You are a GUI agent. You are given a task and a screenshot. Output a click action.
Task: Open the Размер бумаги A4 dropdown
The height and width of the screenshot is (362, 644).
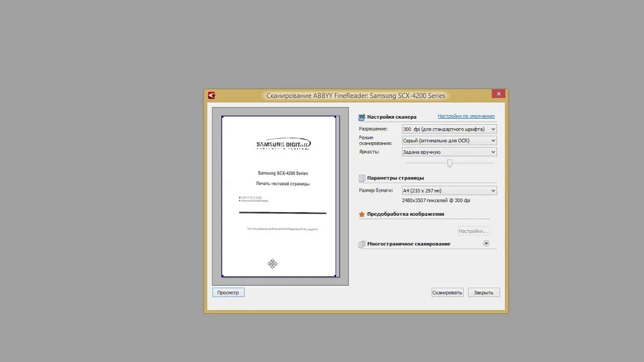449,191
